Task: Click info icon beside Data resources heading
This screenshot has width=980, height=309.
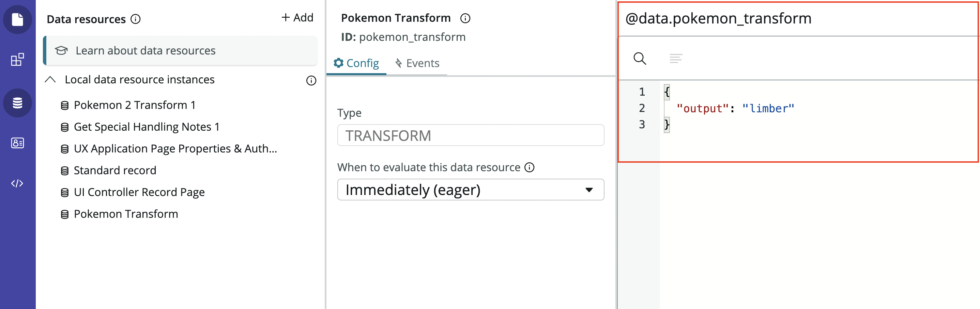Action: click(136, 19)
